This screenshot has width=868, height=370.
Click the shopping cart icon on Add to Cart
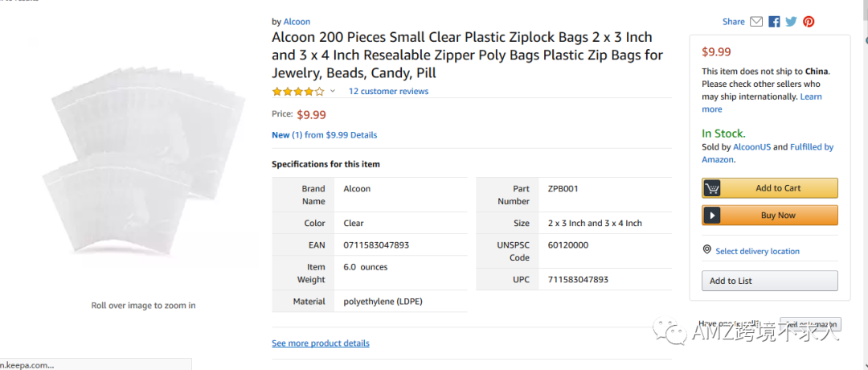point(712,188)
